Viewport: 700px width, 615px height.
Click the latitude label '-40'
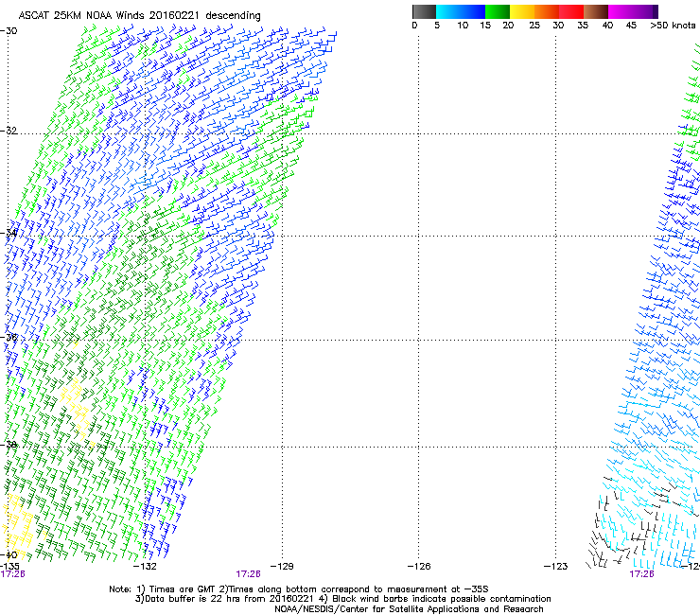9,554
